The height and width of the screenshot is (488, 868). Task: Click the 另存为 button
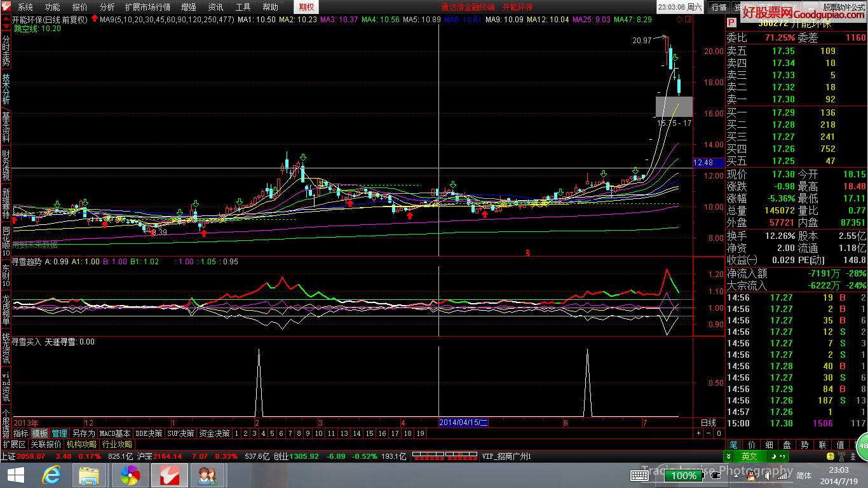click(83, 433)
